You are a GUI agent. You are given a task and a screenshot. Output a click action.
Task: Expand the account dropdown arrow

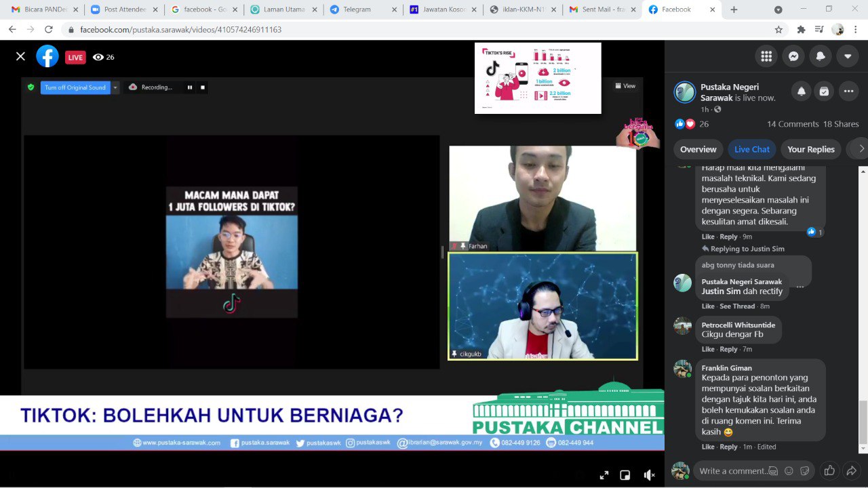[x=848, y=56]
